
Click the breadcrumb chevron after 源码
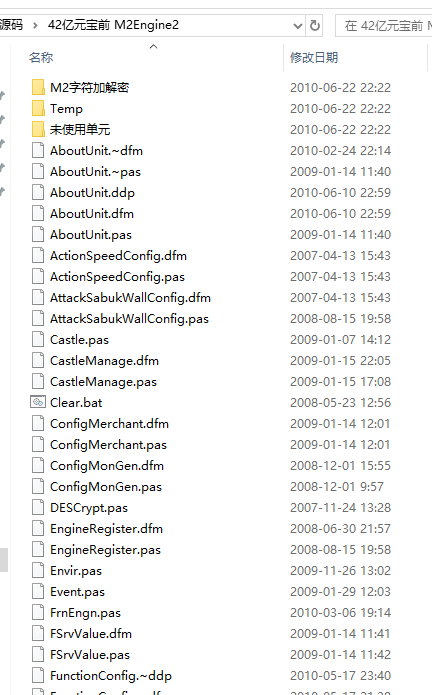click(x=35, y=25)
